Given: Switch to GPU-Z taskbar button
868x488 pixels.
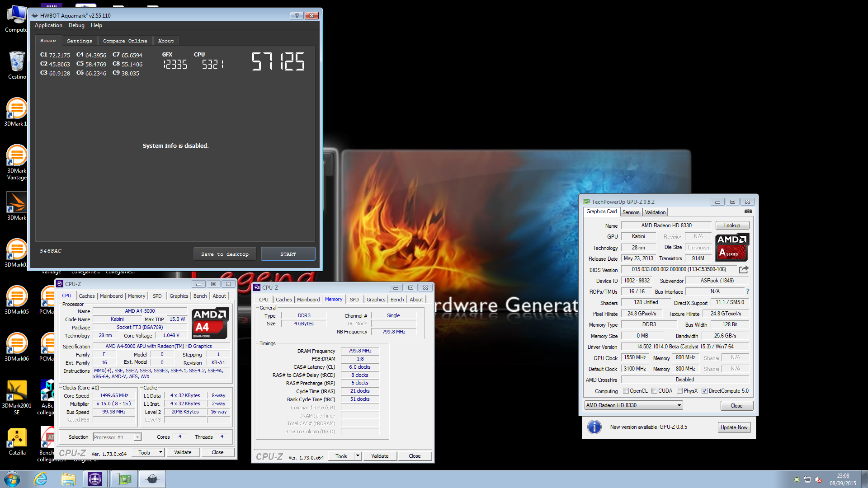Looking at the screenshot, I should 124,479.
